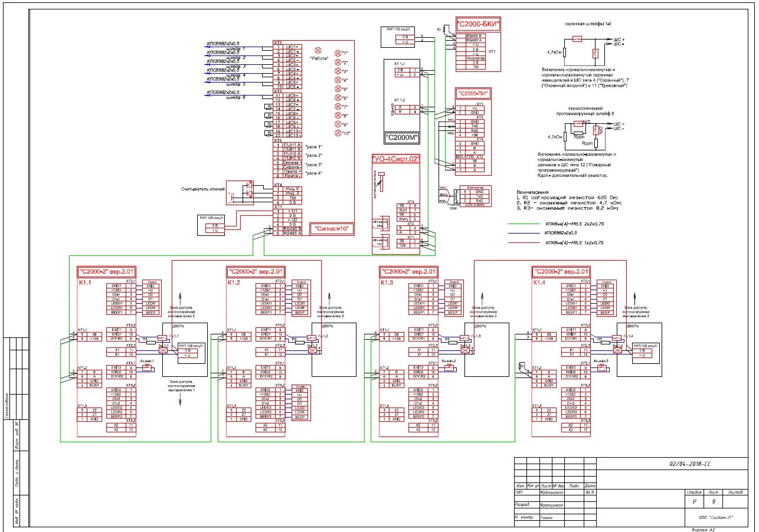The image size is (759, 532).
Task: Click the "Считыватель ключей" label
Action: (x=204, y=189)
